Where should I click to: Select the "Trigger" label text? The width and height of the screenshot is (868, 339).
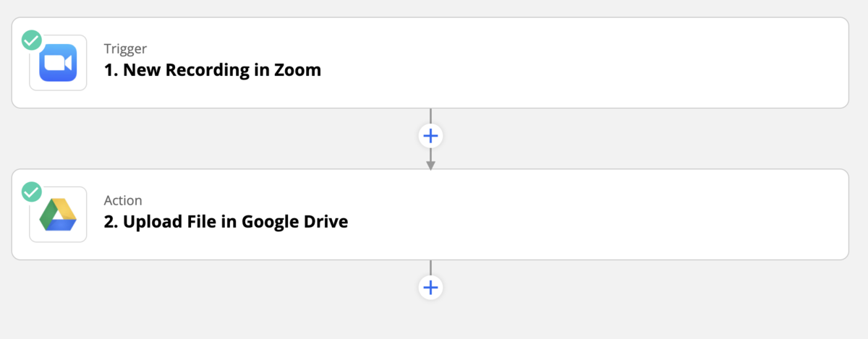click(x=125, y=48)
